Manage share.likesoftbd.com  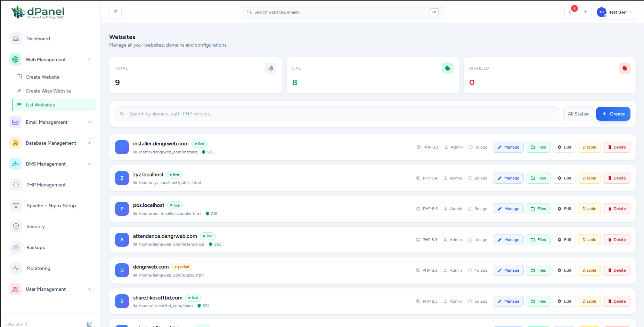click(508, 301)
